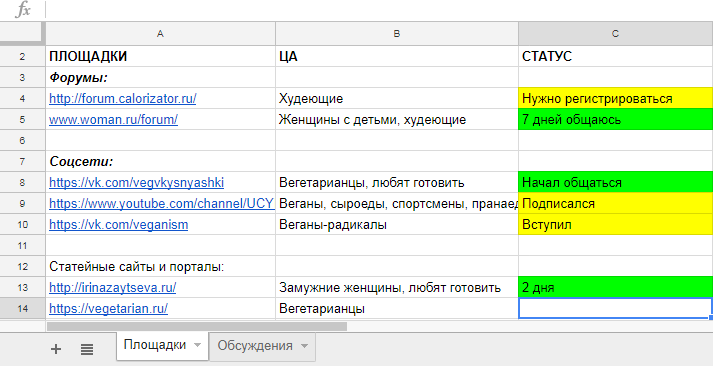Select row 5 header
This screenshot has width=713, height=366.
pos(23,120)
